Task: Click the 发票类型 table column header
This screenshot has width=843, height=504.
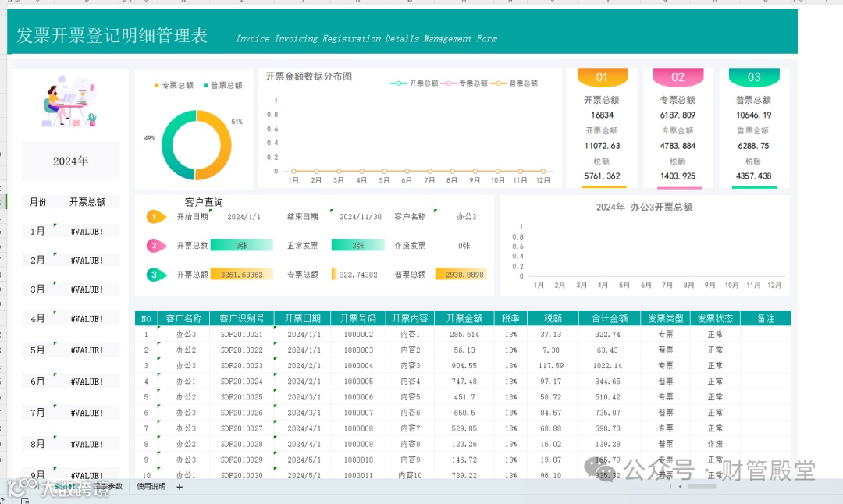Action: tap(665, 318)
